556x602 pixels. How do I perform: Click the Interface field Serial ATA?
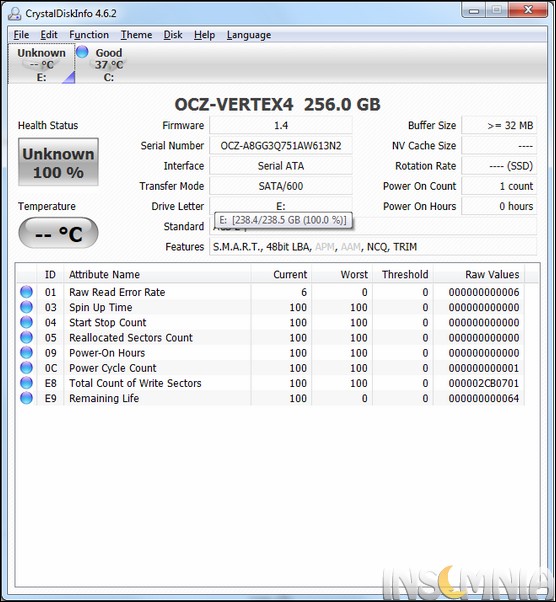pyautogui.click(x=281, y=166)
